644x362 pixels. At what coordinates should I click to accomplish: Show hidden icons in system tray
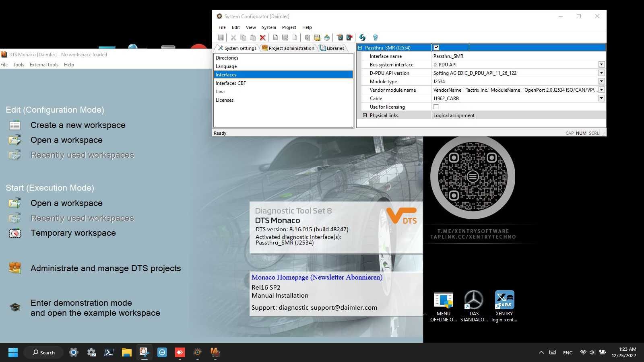point(541,352)
